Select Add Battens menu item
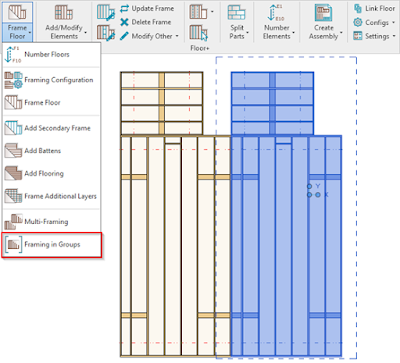Screen dimensions: 400x363 (51, 151)
